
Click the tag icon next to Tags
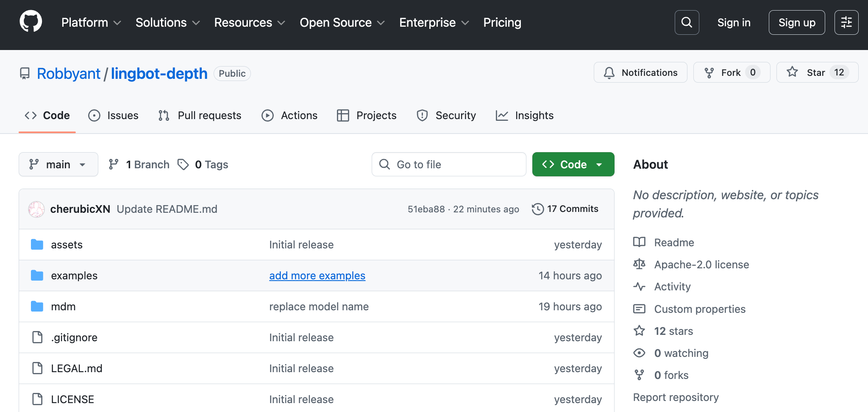tap(183, 164)
